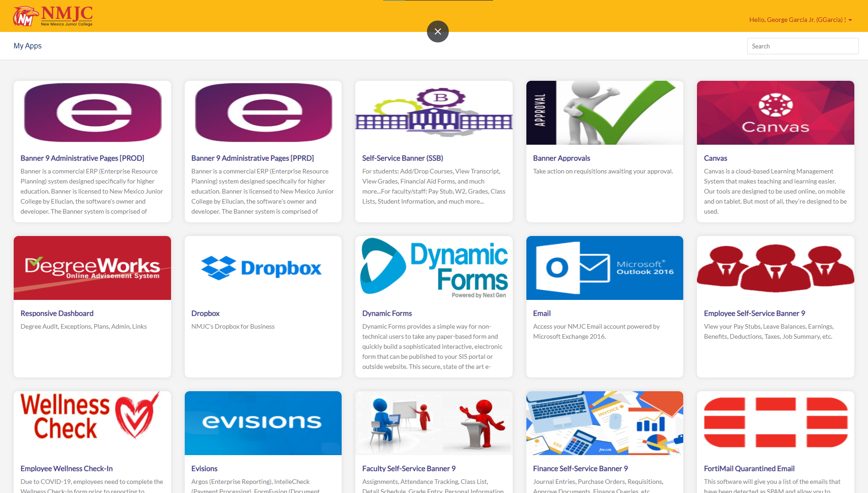Open the Hello, George Garcia Jr. user dropdown
Screen dimensions: 868x493
[x=800, y=20]
